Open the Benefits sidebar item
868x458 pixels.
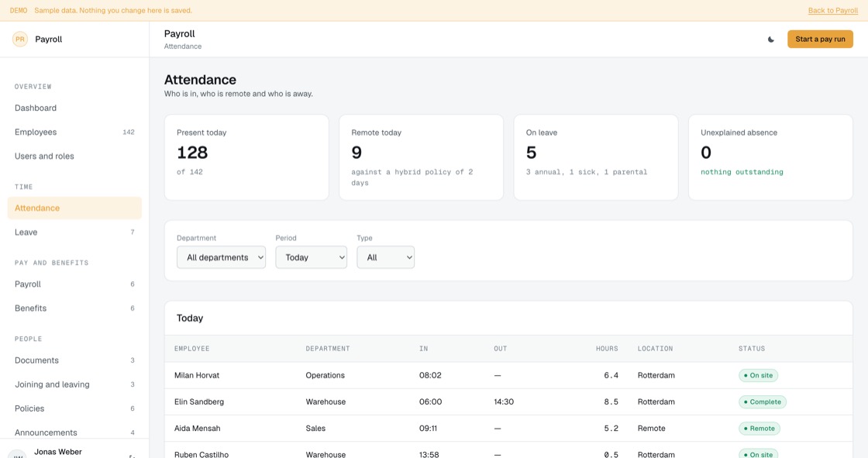click(74, 308)
